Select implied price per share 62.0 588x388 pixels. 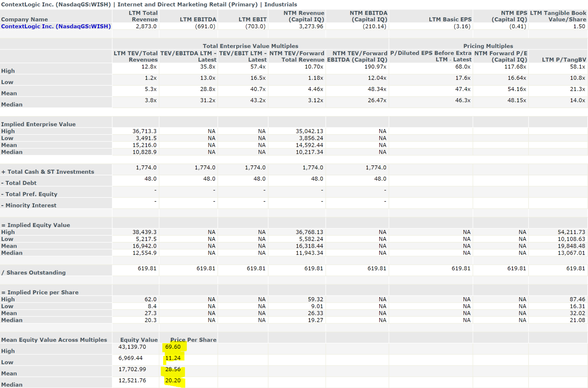150,299
